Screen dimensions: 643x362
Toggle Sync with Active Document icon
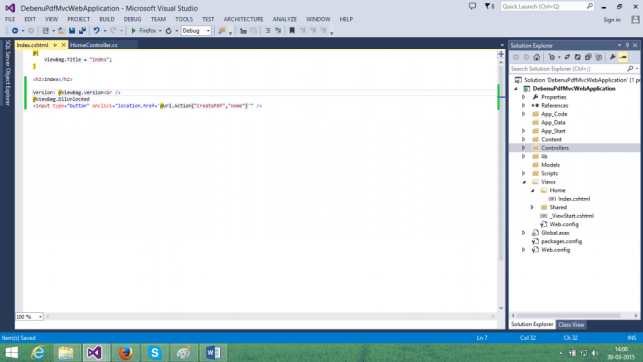pos(567,57)
